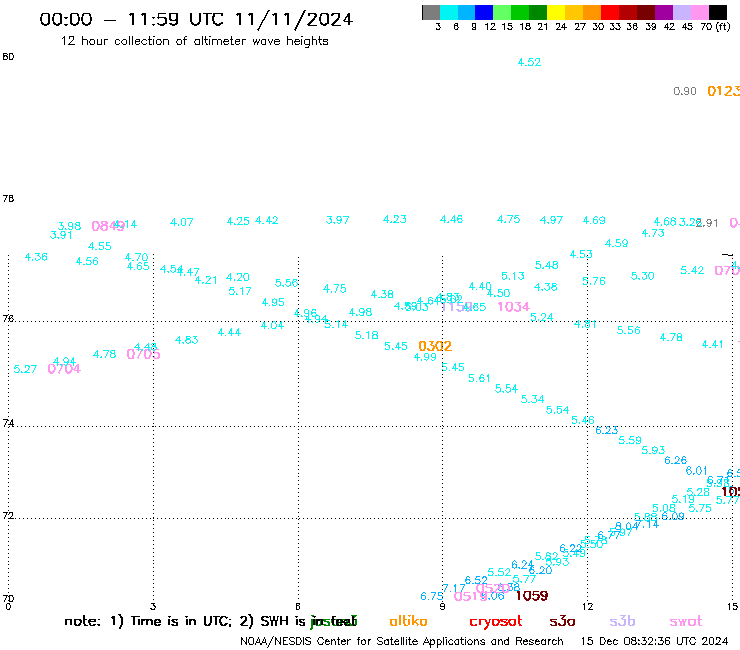Screen dimensions: 740x650
Task: Click the pink 0704 time label
Action: pyautogui.click(x=64, y=369)
